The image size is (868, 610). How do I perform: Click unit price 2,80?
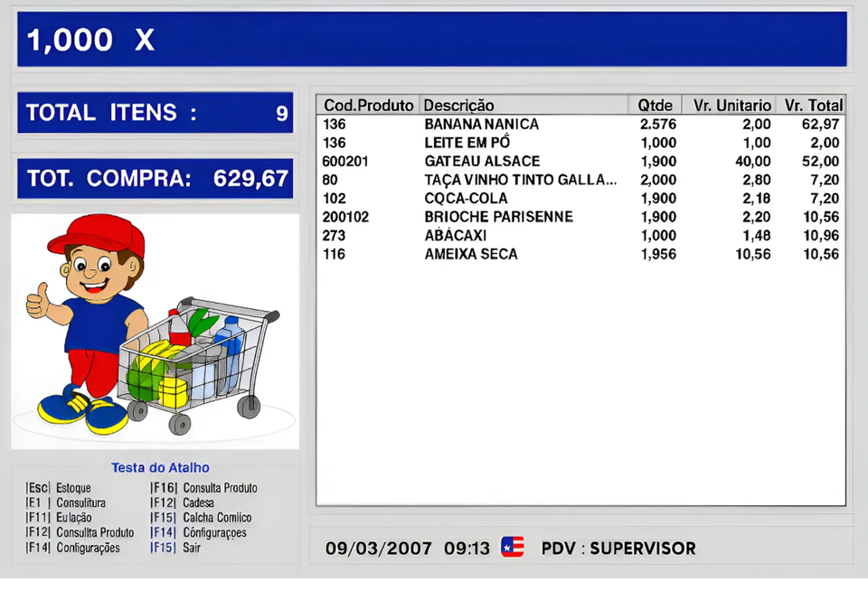pos(757,180)
